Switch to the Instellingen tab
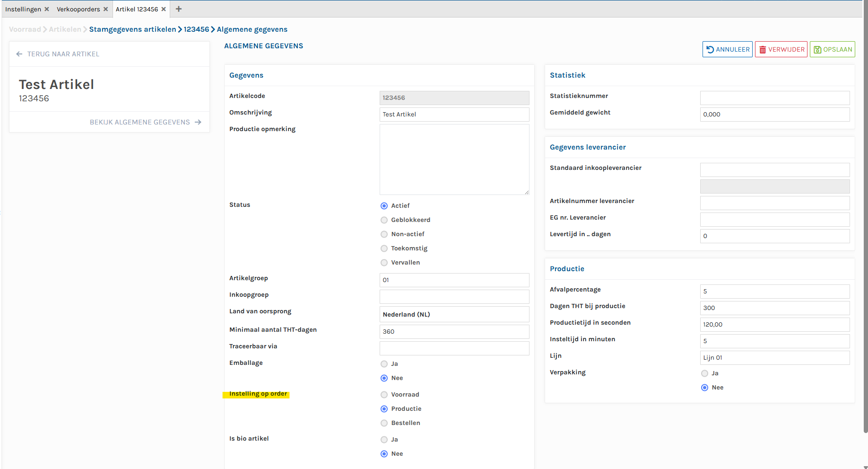Screen dimensions: 868x469 (23, 9)
